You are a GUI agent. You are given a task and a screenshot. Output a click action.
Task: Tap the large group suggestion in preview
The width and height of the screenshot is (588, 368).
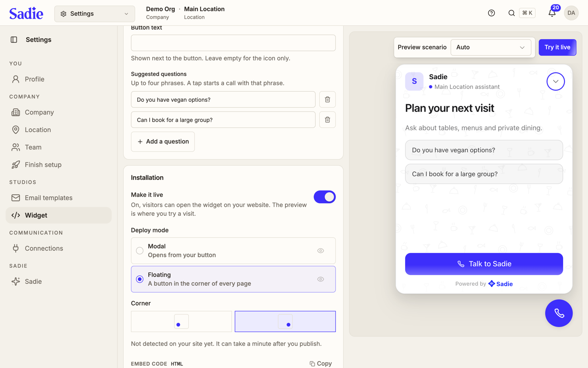pos(484,174)
